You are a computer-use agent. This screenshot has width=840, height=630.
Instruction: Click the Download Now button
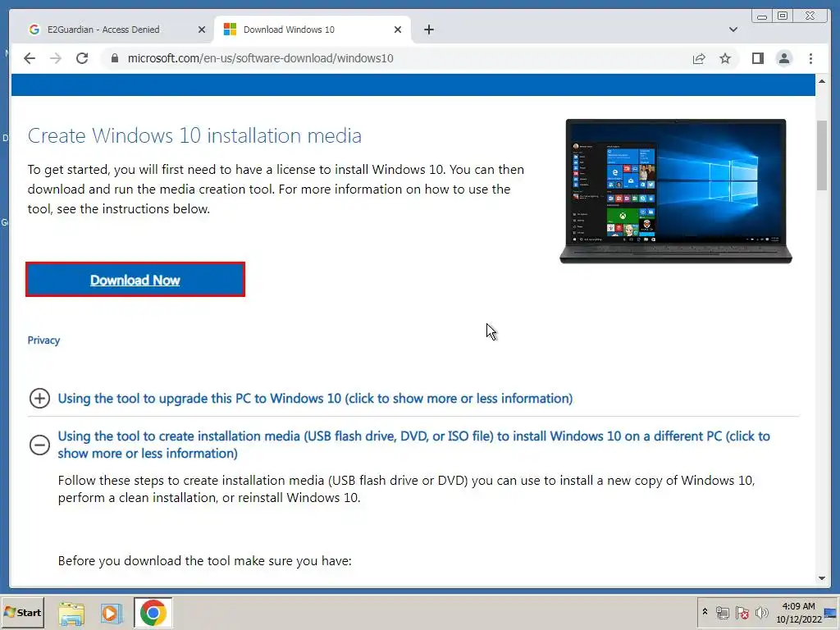[x=135, y=280]
